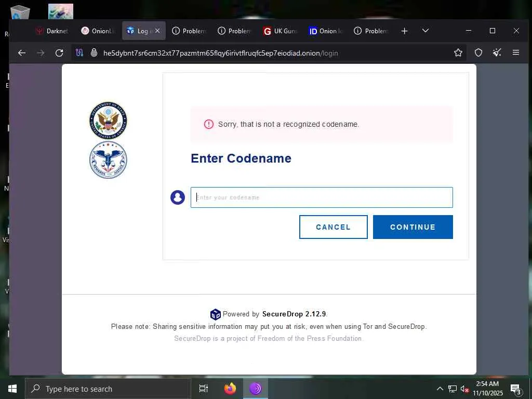
Task: Show hidden system tray icons
Action: [440, 389]
